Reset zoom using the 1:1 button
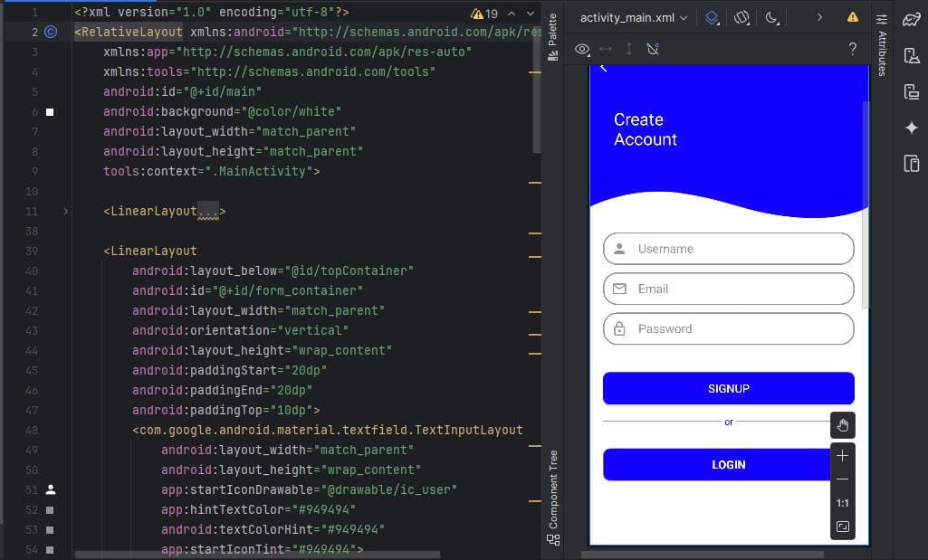Image resolution: width=928 pixels, height=560 pixels. point(842,502)
